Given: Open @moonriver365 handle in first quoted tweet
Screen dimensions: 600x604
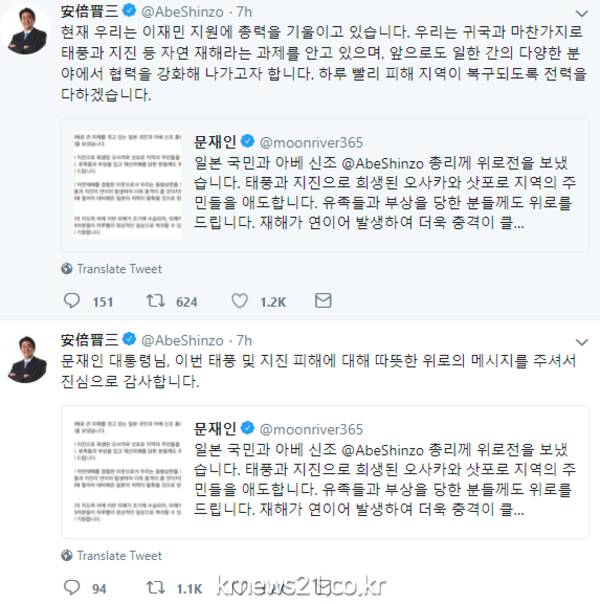Looking at the screenshot, I should click(311, 143).
